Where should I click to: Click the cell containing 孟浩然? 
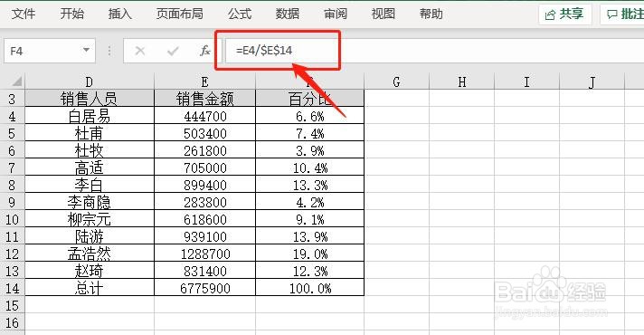90,254
